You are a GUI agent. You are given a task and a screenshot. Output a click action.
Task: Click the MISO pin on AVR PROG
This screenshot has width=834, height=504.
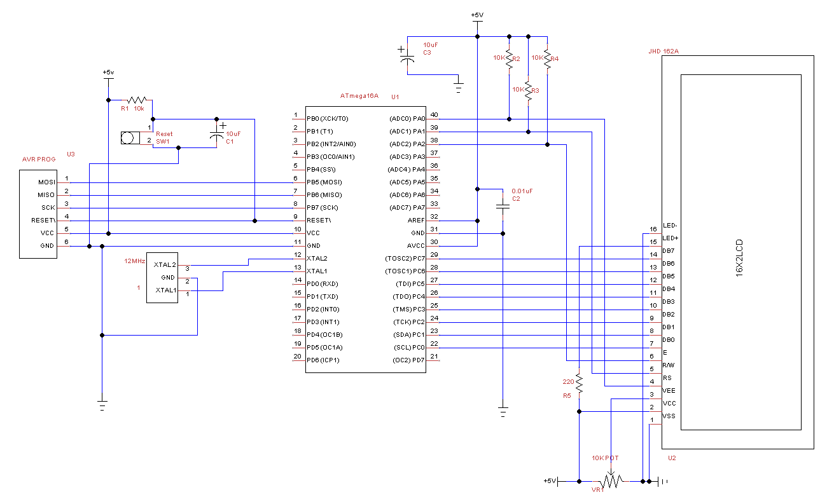[x=46, y=195]
